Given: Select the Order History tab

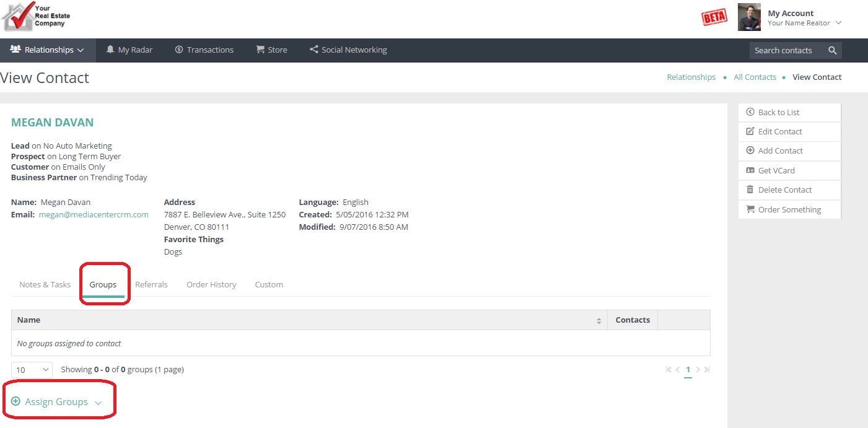Looking at the screenshot, I should pyautogui.click(x=211, y=285).
